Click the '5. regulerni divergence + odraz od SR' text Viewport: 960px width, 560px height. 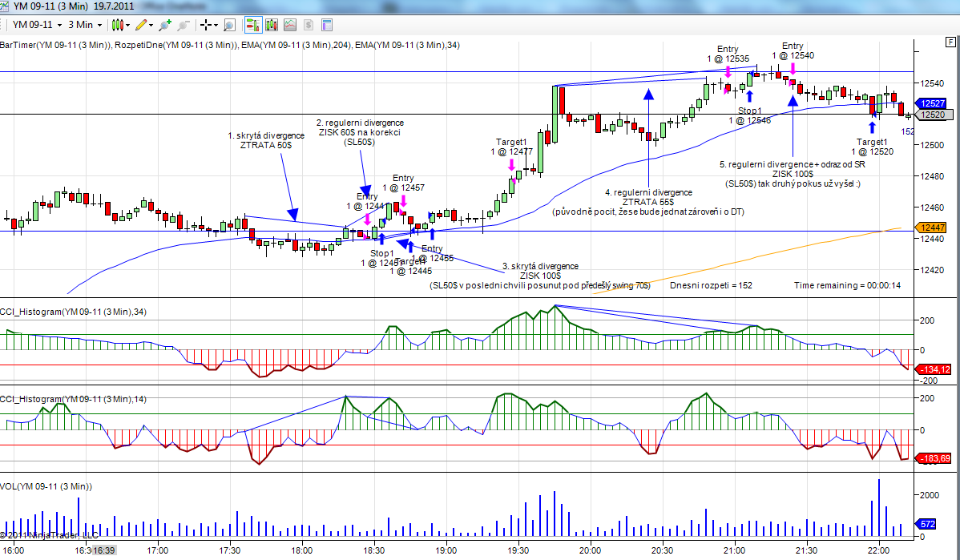click(x=793, y=164)
